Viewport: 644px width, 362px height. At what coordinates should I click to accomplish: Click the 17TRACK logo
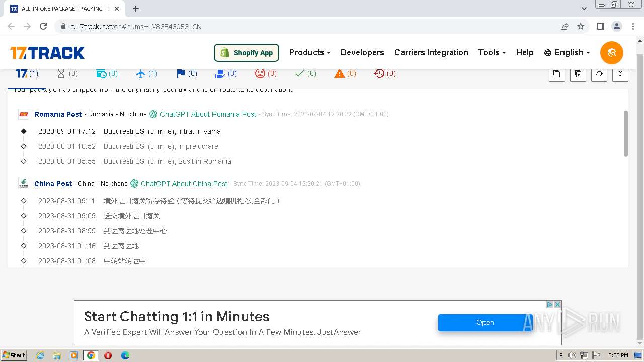coord(47,53)
